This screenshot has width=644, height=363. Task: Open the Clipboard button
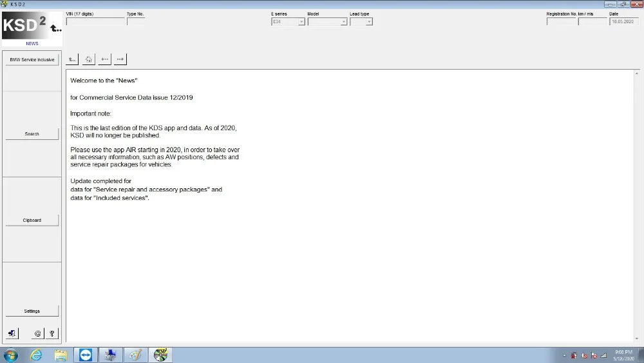[x=32, y=221]
